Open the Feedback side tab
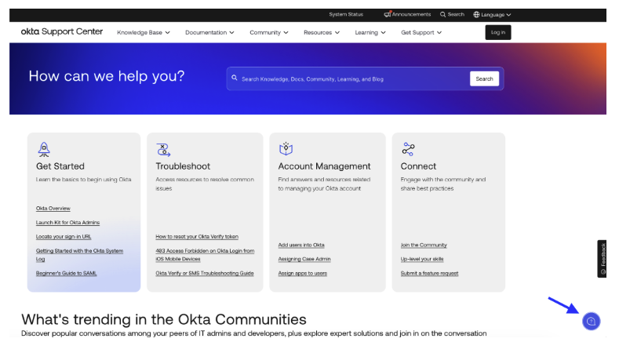619x364 pixels. pyautogui.click(x=602, y=259)
